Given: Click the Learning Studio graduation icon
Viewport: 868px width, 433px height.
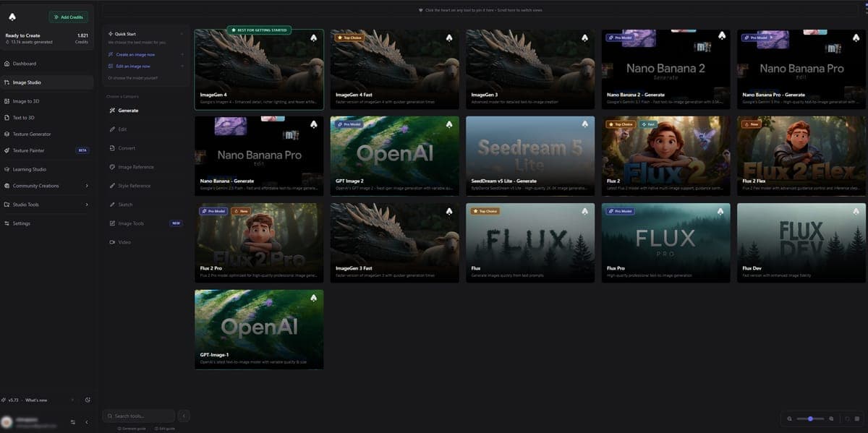Looking at the screenshot, I should click(x=7, y=169).
